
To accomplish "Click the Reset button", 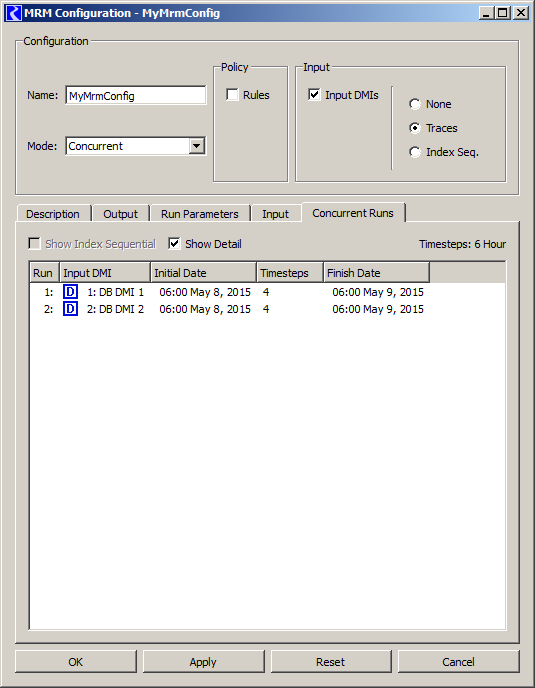I will 330,661.
